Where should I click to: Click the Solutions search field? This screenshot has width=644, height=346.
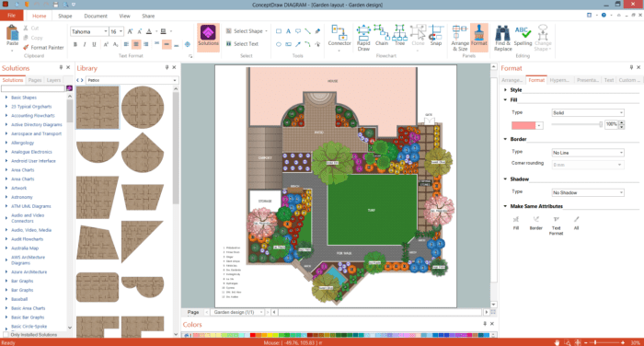click(33, 88)
